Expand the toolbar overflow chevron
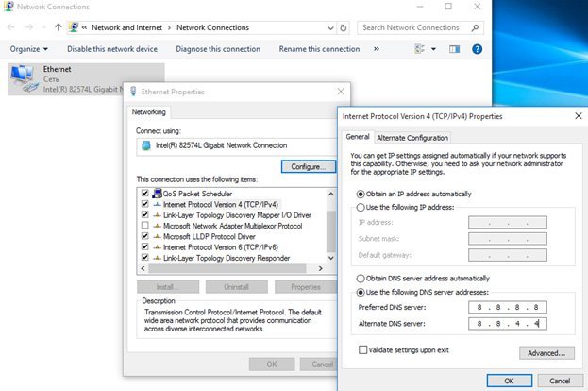588x391 pixels. click(x=378, y=49)
